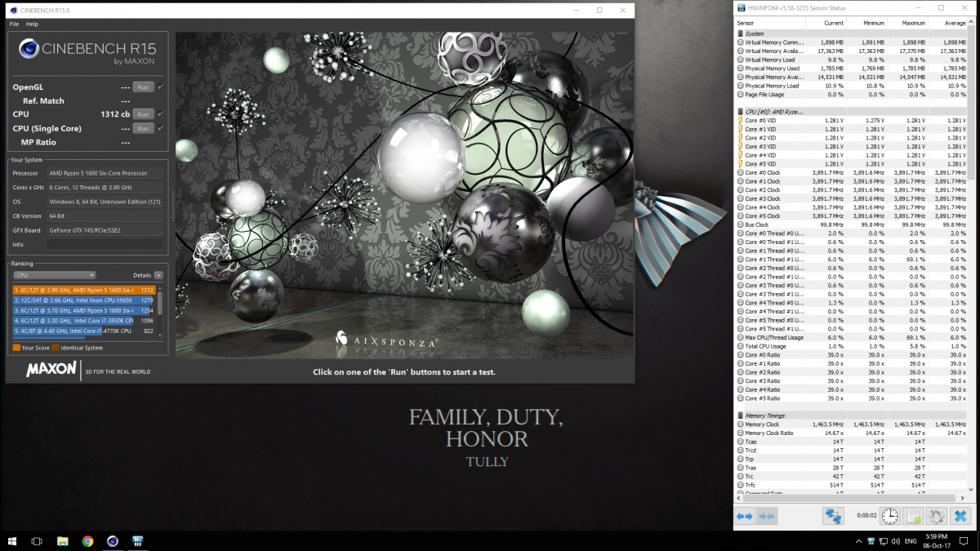
Task: Select the Total CPU Usage sensor row
Action: point(851,346)
